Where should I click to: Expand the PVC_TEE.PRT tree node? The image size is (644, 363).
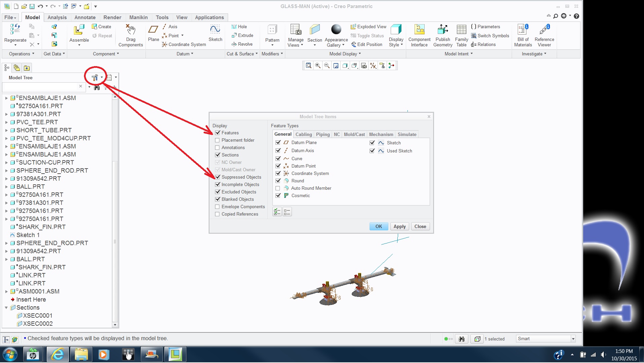click(6, 122)
